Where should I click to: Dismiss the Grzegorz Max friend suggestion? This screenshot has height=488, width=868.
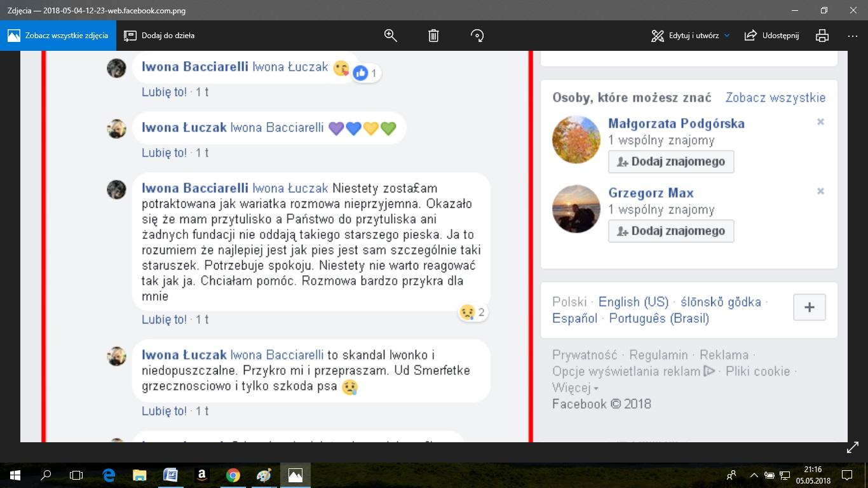click(x=820, y=191)
